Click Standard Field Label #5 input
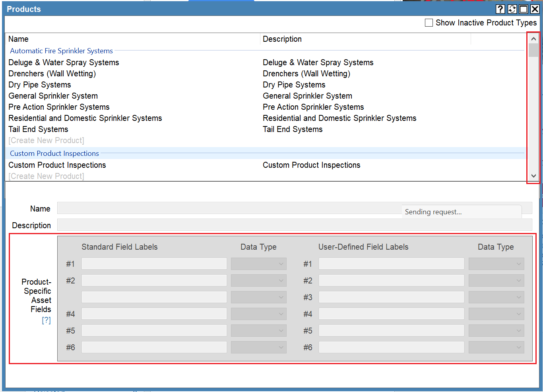 (x=154, y=330)
